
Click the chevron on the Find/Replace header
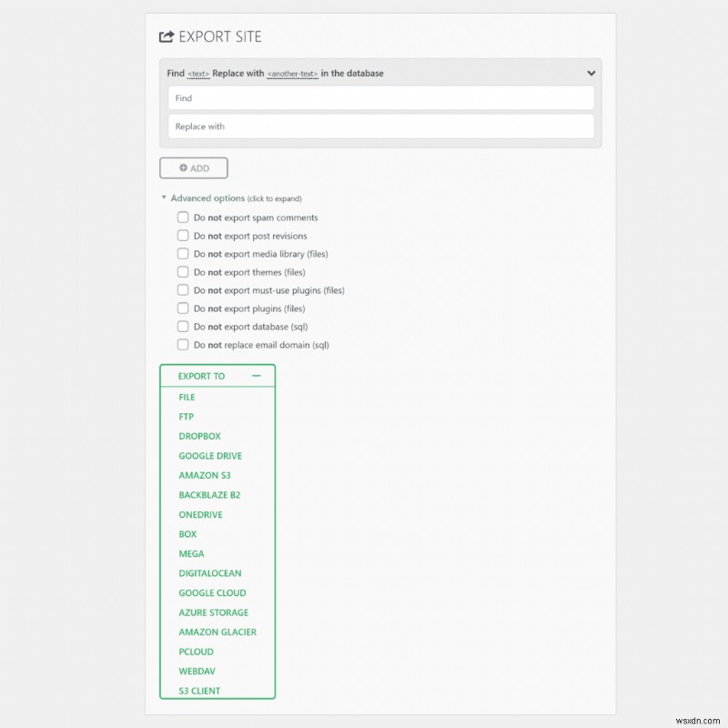tap(591, 73)
